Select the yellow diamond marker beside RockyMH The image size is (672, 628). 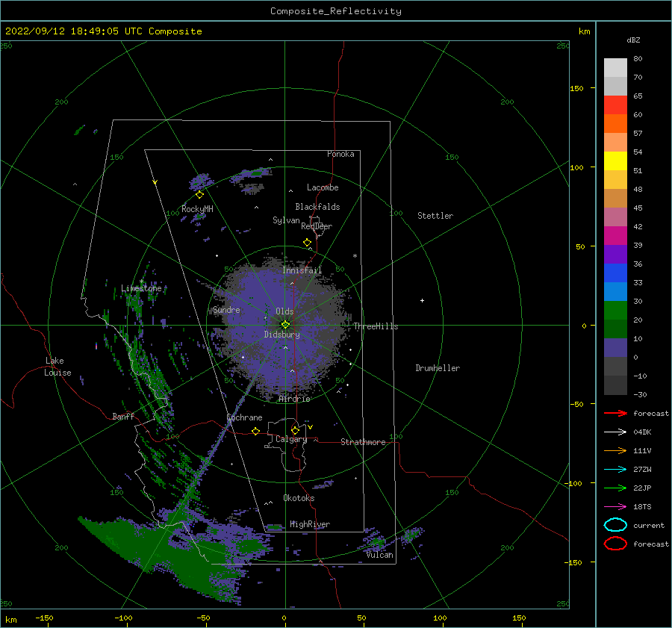[x=199, y=195]
